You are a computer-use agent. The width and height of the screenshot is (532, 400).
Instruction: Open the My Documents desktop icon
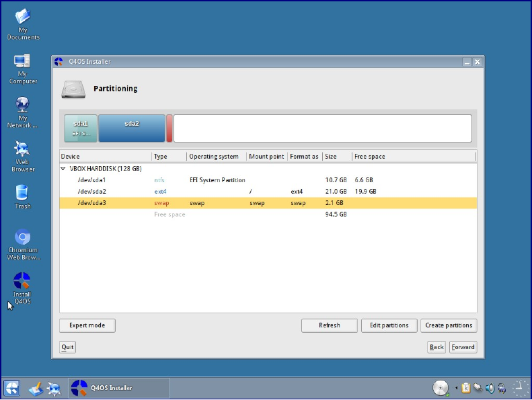pyautogui.click(x=23, y=24)
